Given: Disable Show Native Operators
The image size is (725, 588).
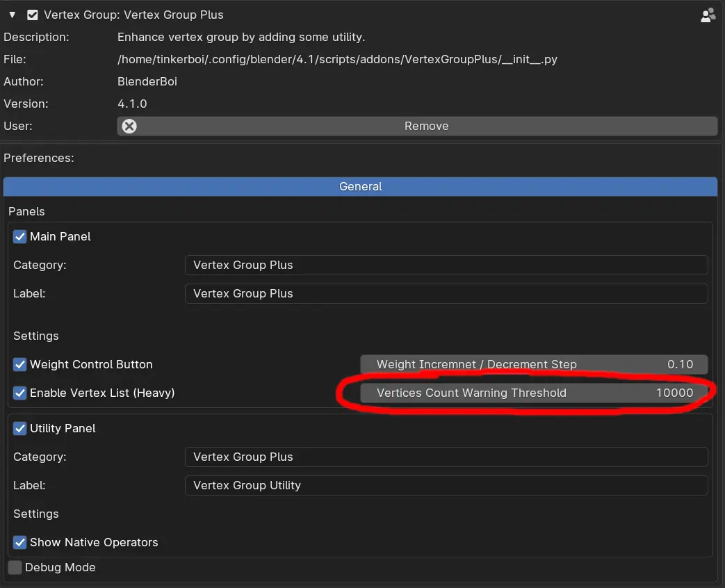Looking at the screenshot, I should coord(19,542).
